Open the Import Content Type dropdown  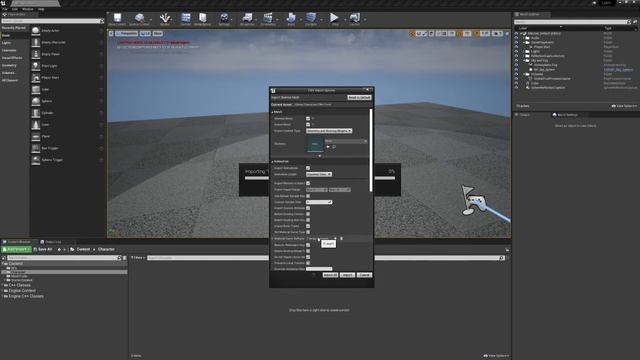tap(329, 131)
